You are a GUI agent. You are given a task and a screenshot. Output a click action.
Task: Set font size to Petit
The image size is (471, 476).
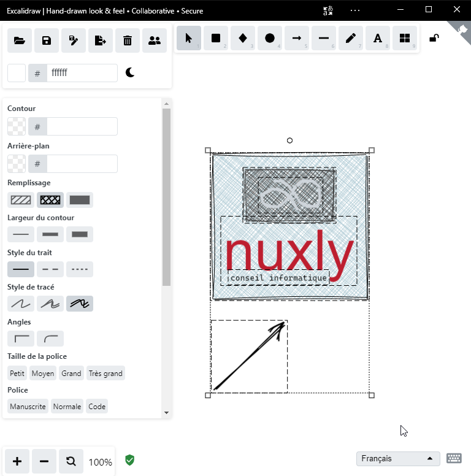(17, 373)
